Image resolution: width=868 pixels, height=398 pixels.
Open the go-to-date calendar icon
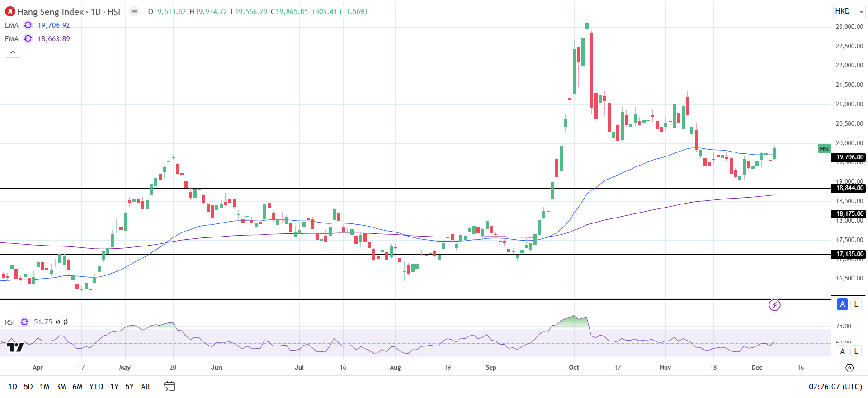169,386
